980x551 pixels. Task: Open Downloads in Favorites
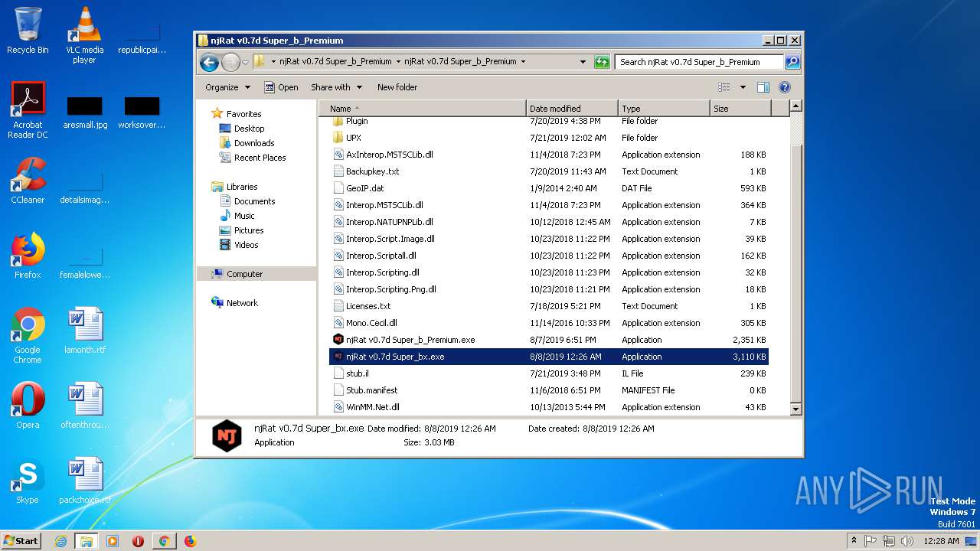(254, 143)
